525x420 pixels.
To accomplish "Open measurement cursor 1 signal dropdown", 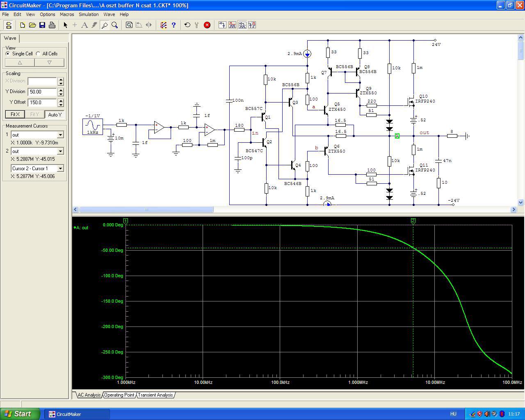I will point(60,135).
